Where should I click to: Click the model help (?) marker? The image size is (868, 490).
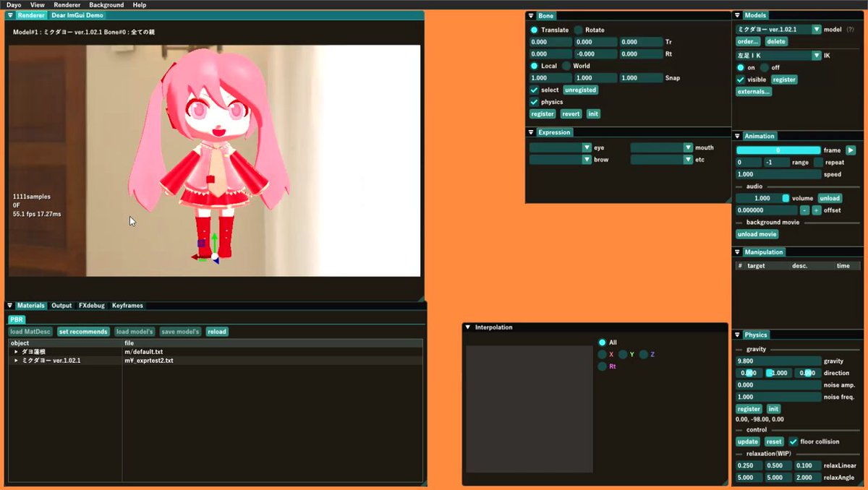point(850,30)
